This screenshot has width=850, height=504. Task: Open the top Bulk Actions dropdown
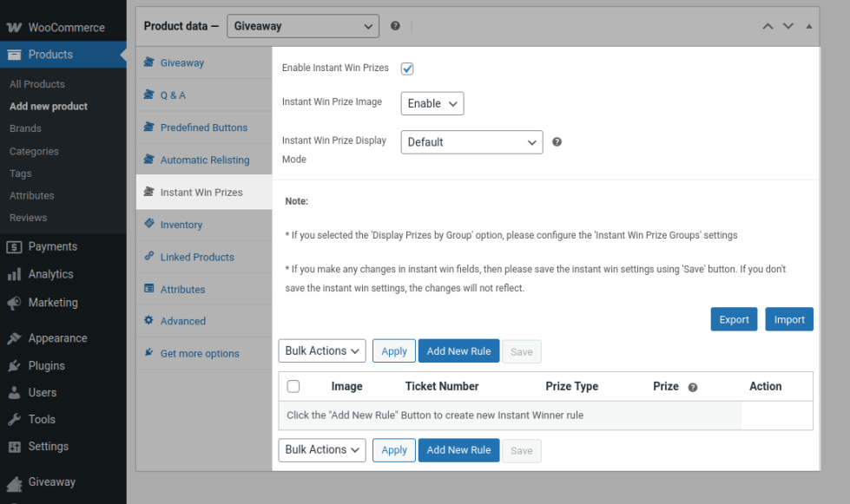point(322,350)
